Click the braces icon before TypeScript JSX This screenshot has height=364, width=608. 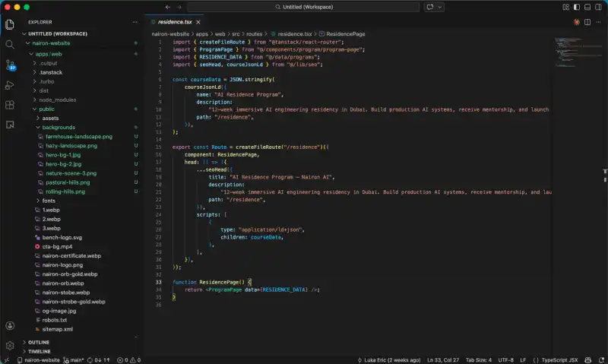pos(536,360)
